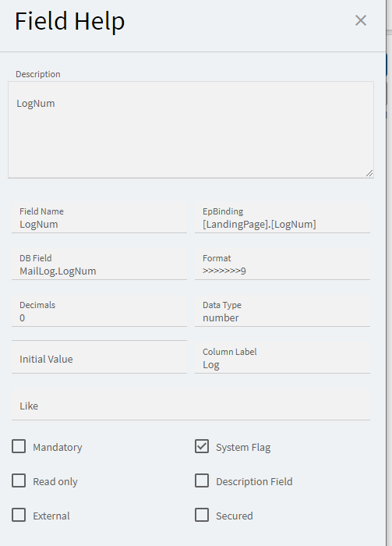Select the Like input field
Image resolution: width=392 pixels, height=546 pixels.
[191, 405]
